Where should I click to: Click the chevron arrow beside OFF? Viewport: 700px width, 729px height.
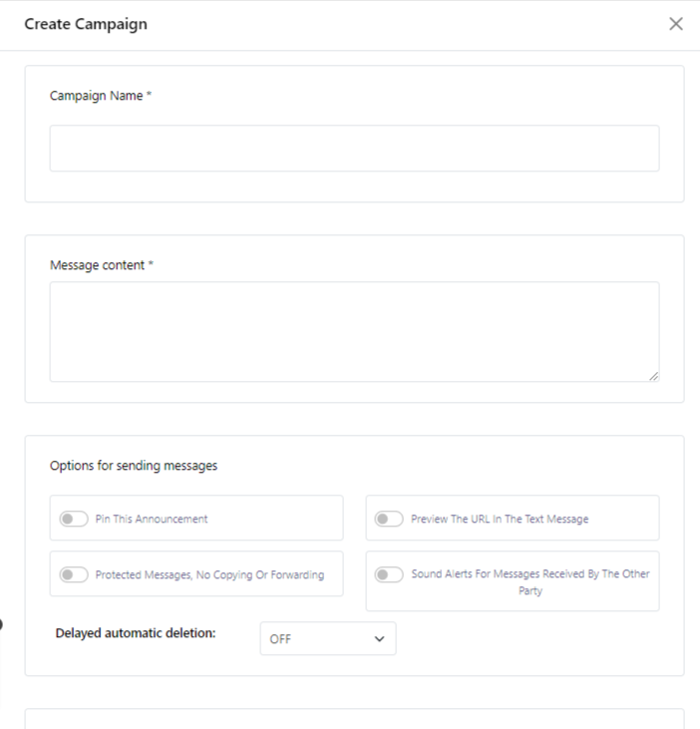point(379,639)
